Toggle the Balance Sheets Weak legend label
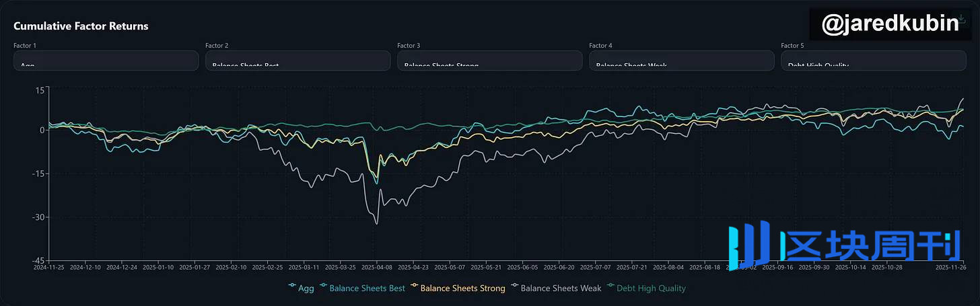 point(561,289)
